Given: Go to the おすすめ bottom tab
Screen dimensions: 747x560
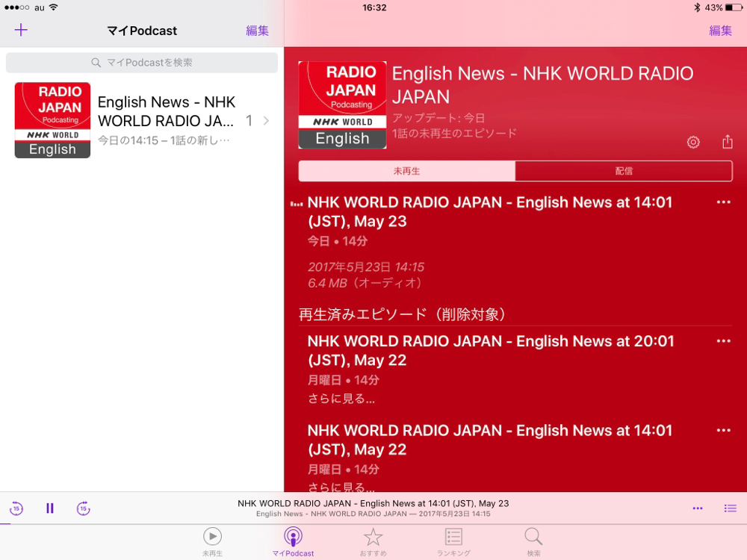Looking at the screenshot, I should (x=373, y=542).
